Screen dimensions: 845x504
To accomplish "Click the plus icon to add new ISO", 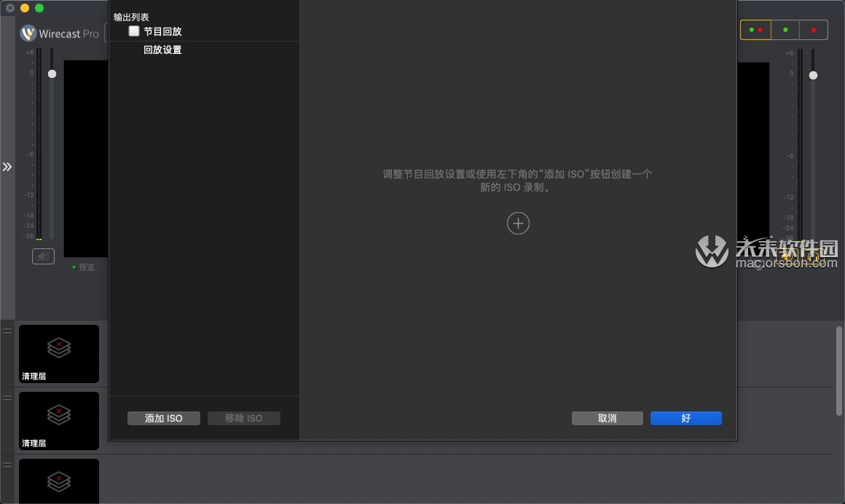I will click(x=518, y=223).
